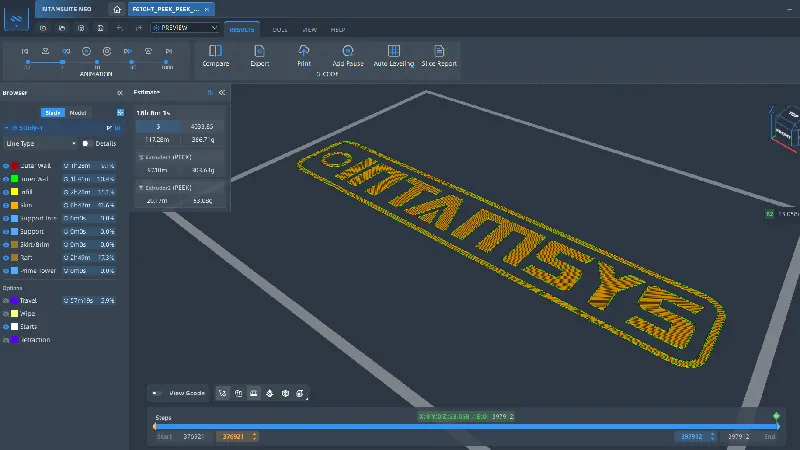Click the orange start step input field
The width and height of the screenshot is (800, 450).
[x=237, y=437]
